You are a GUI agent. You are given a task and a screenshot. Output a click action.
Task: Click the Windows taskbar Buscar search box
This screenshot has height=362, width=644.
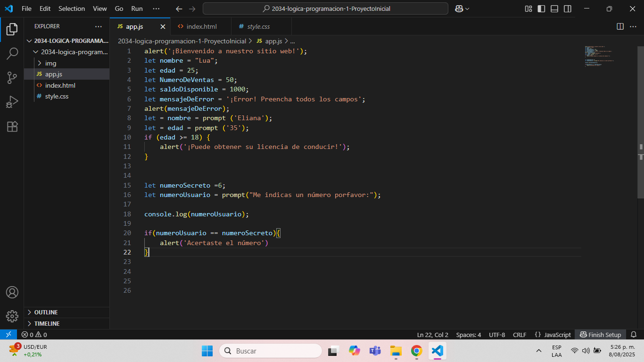pyautogui.click(x=271, y=351)
